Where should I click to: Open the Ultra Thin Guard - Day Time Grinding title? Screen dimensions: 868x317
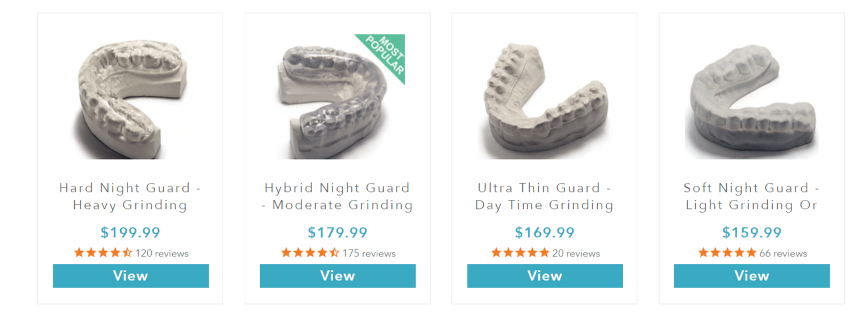click(x=544, y=196)
